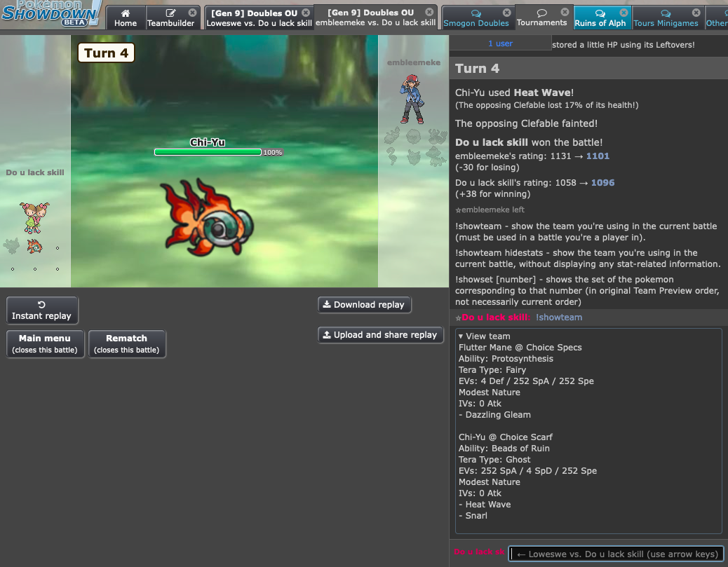Screen dimensions: 728x567
Task: Close the Teambuilder tab
Action: pos(192,13)
